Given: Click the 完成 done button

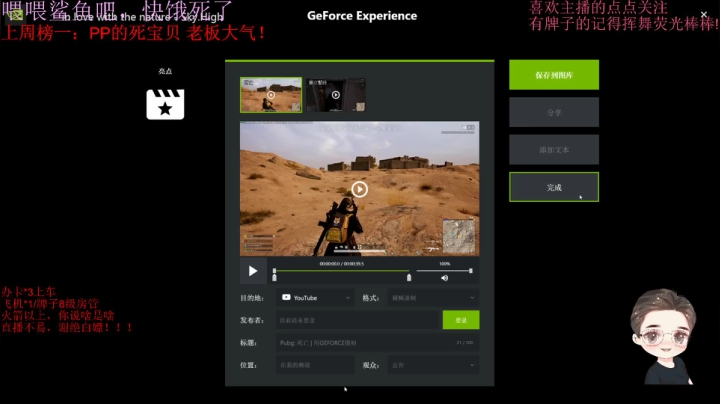Looking at the screenshot, I should click(554, 187).
